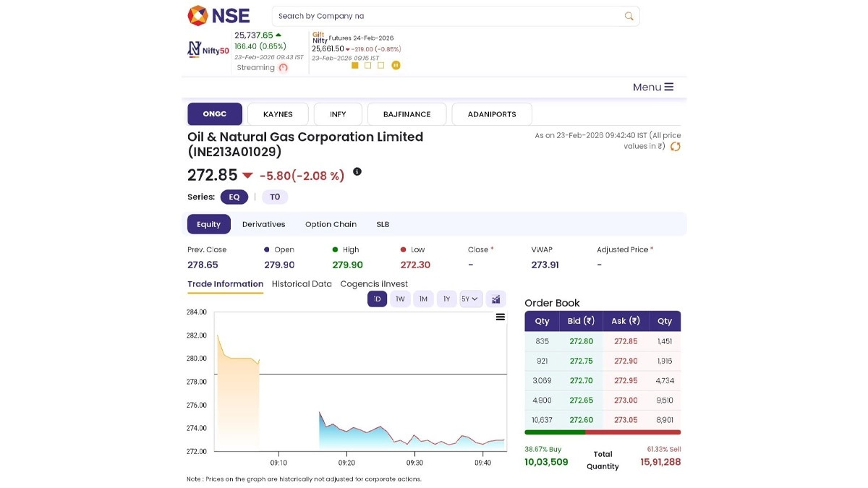Switch series to T0
The width and height of the screenshot is (868, 488).
pos(275,197)
